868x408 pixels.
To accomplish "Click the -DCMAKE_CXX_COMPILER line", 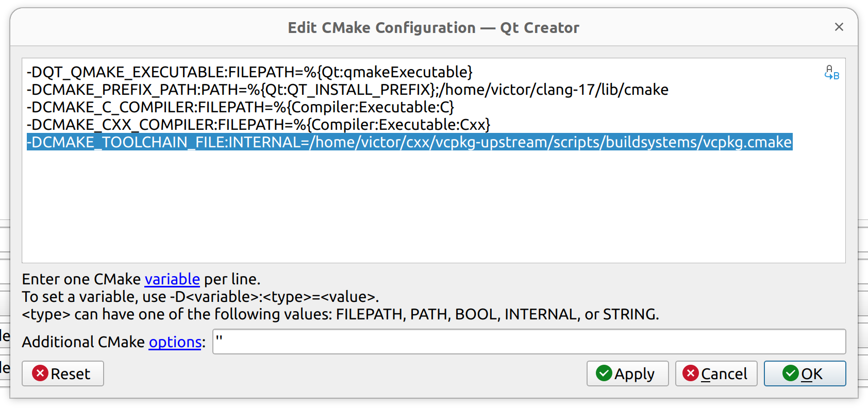I will (x=258, y=125).
